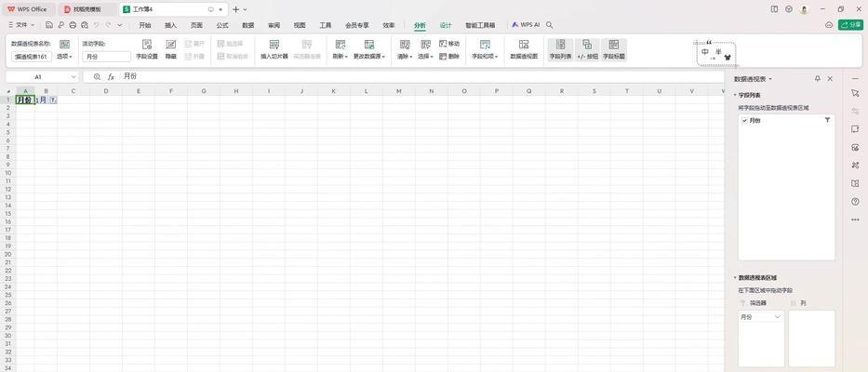Click the fx insert function icon
868x372 pixels.
tap(111, 77)
